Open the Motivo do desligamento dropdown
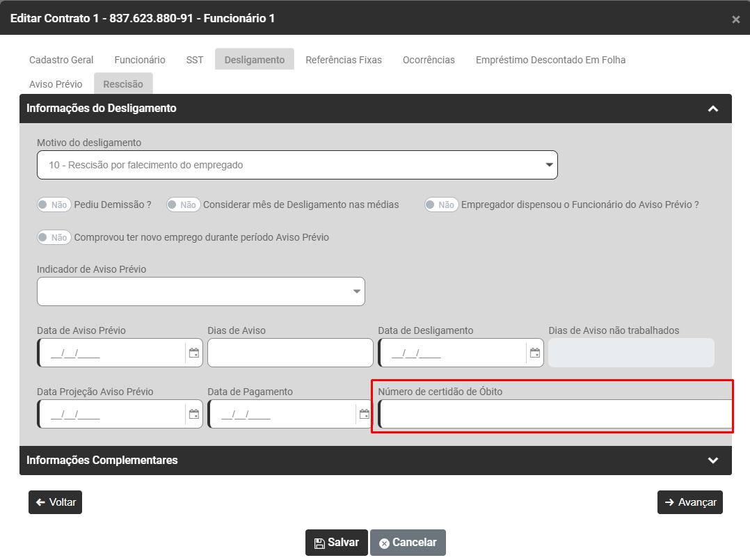 297,166
